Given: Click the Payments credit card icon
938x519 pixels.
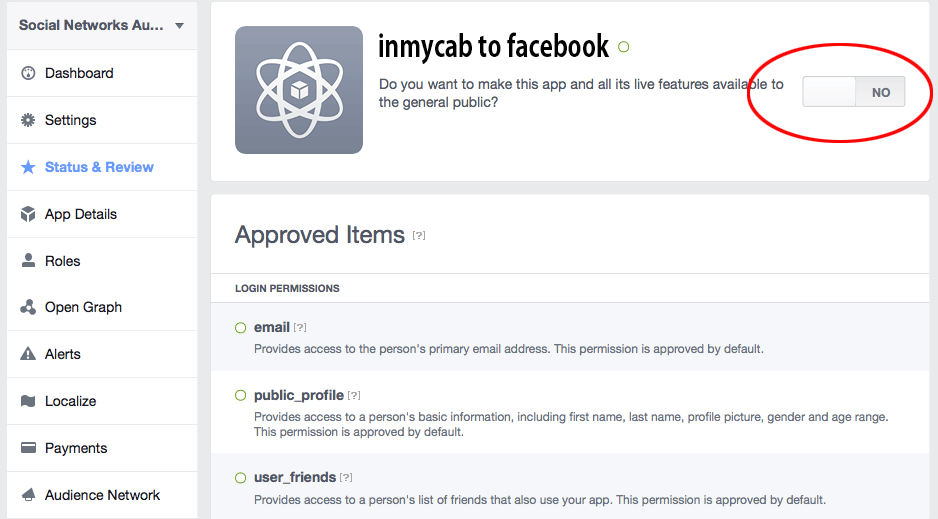Looking at the screenshot, I should click(x=28, y=448).
